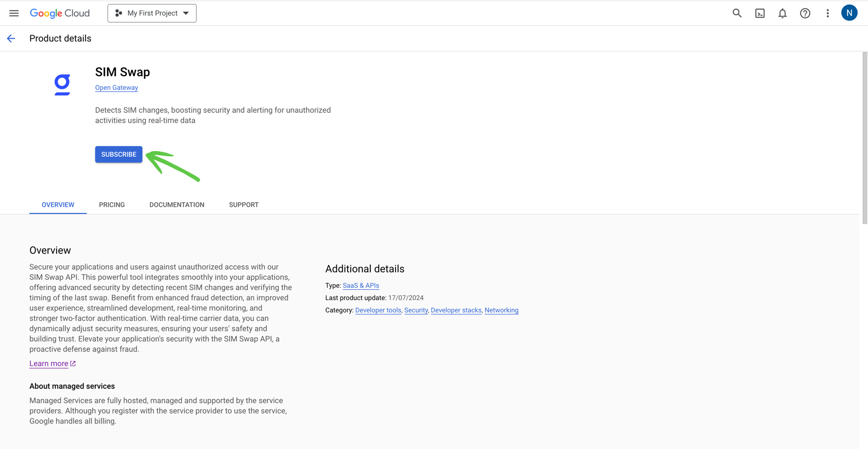Activate the Cloud Shell terminal icon
The height and width of the screenshot is (449, 868).
coord(760,13)
